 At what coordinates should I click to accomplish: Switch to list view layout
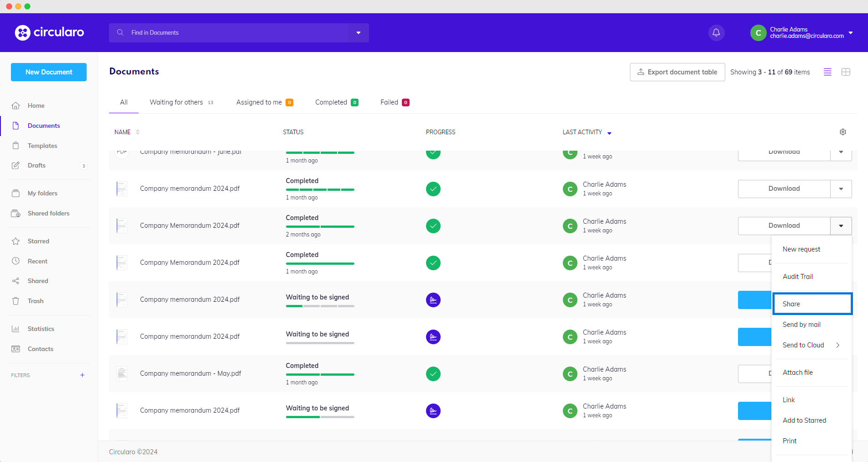point(827,72)
